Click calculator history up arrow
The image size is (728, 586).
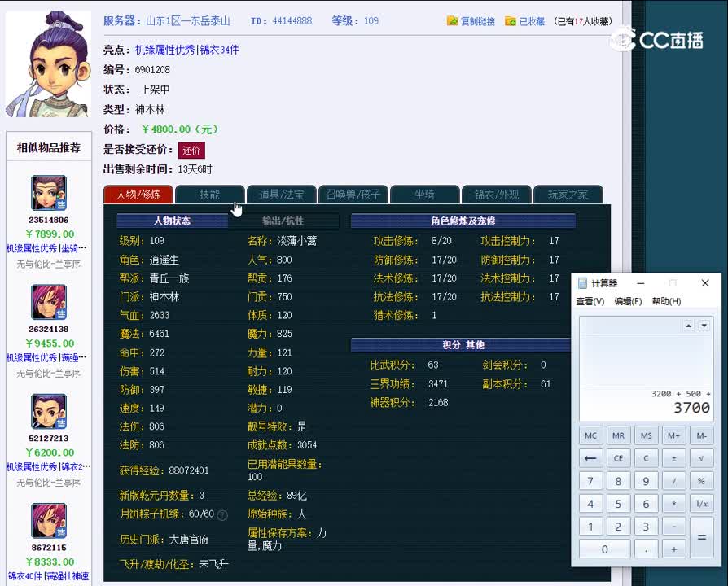pyautogui.click(x=689, y=326)
